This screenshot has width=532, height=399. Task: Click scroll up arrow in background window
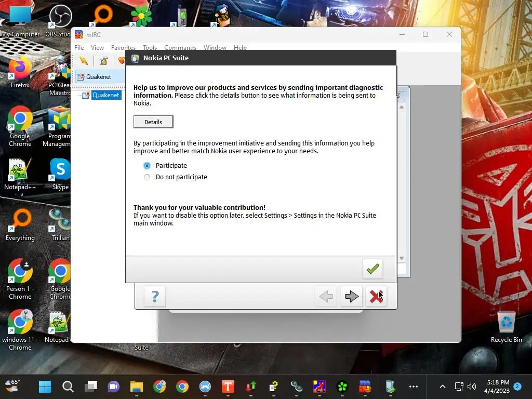click(402, 107)
